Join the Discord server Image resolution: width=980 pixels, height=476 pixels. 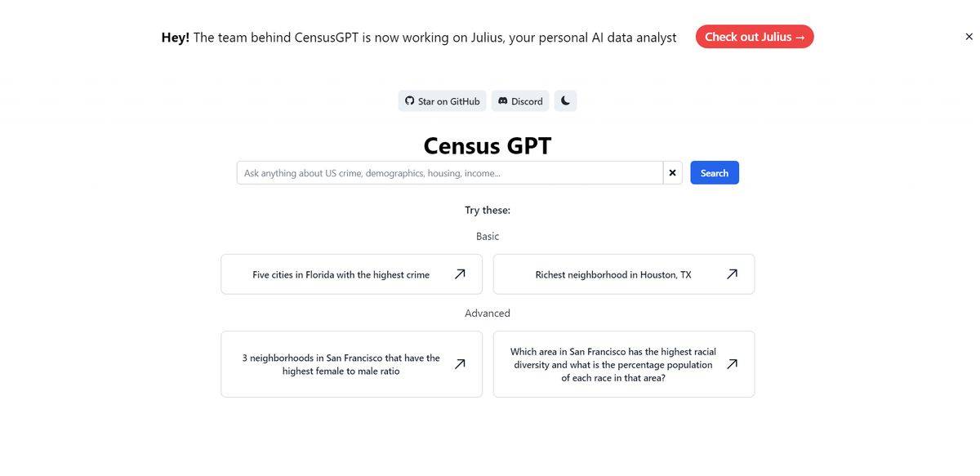(x=519, y=99)
